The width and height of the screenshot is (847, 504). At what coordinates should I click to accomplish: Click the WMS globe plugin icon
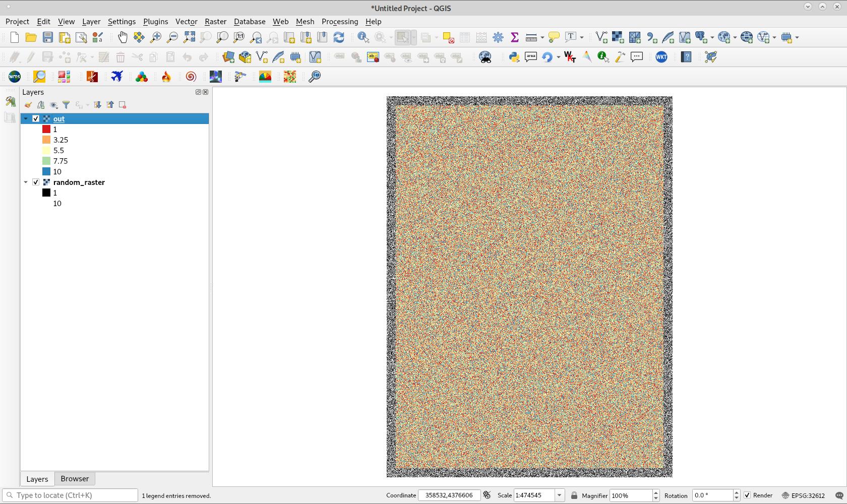pyautogui.click(x=14, y=77)
